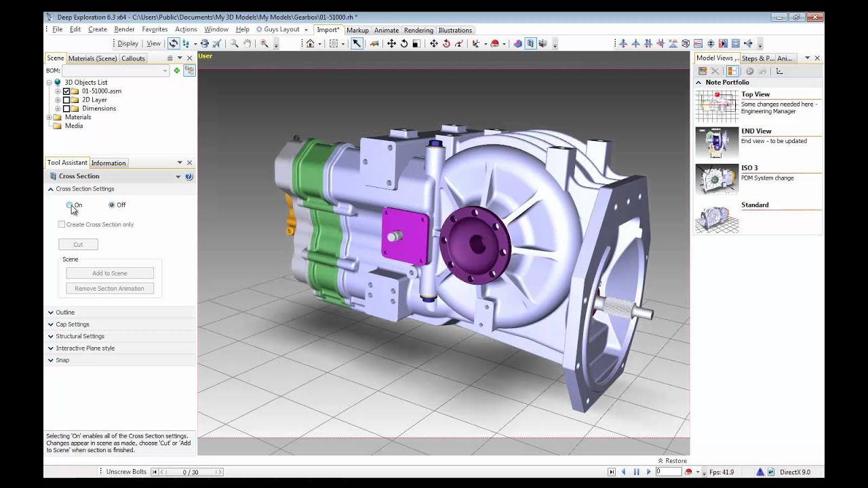Switch to the Animate tab
Screen dimensions: 868x488
pyautogui.click(x=387, y=30)
